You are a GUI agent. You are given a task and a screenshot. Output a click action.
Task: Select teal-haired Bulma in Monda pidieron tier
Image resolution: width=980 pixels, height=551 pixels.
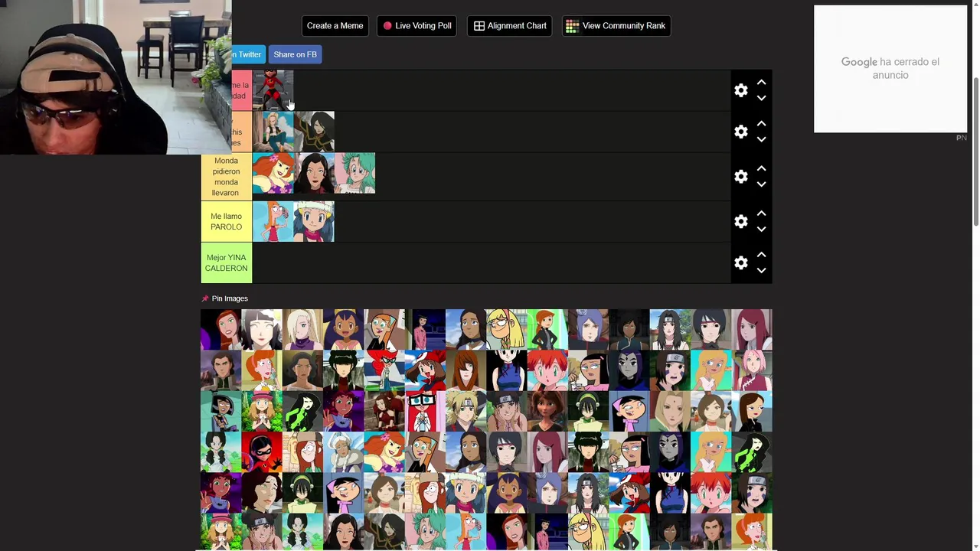coord(354,174)
